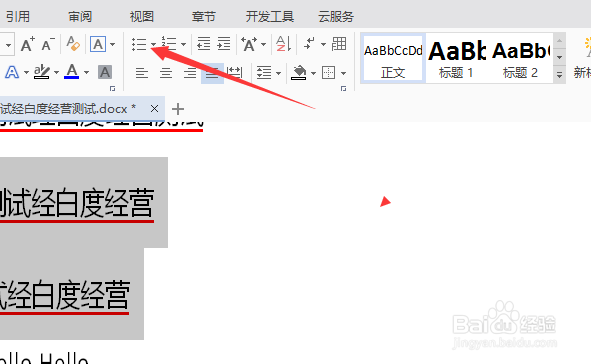
Task: Toggle character shading
Action: tap(105, 72)
